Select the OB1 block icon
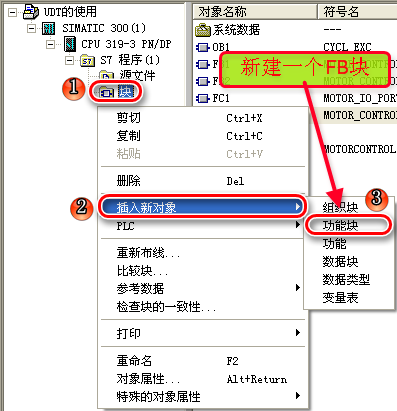397x411 pixels. click(x=203, y=48)
